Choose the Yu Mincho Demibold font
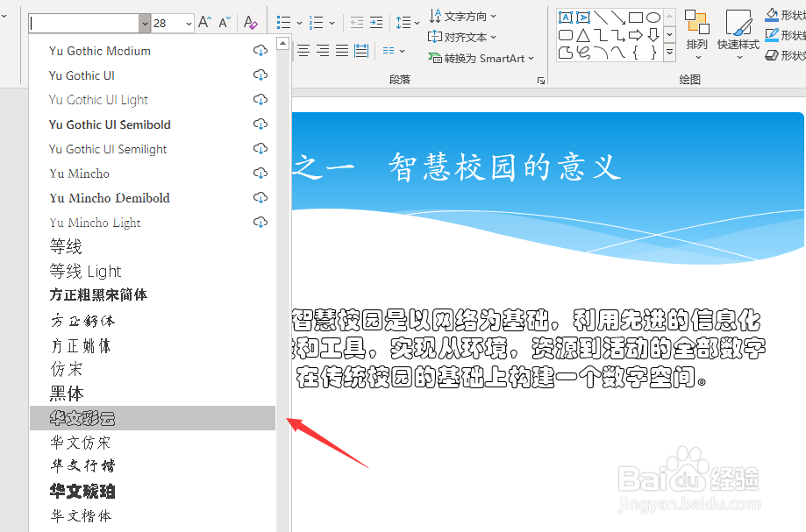 [153, 198]
